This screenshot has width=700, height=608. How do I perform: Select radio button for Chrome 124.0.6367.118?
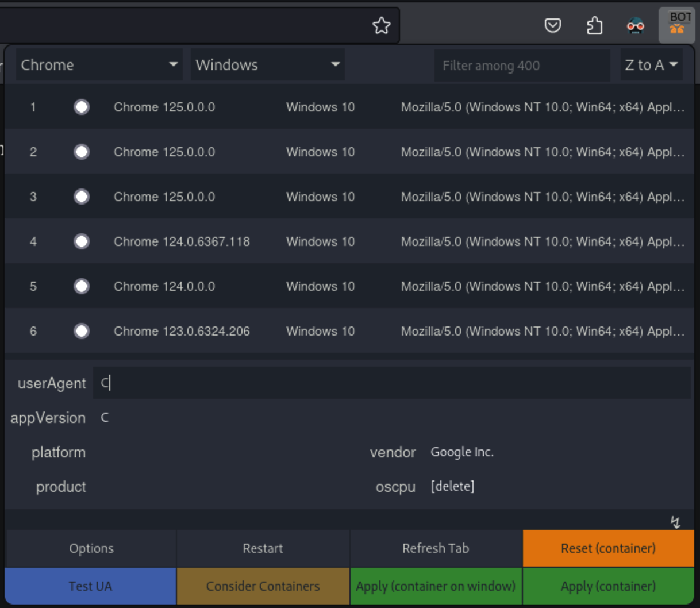pos(82,241)
